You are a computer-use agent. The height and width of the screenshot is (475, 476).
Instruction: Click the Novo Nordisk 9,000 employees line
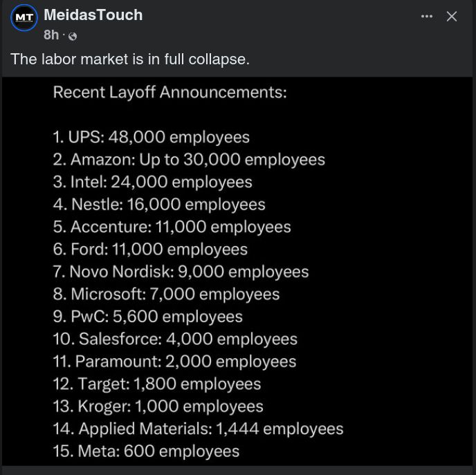click(x=181, y=272)
